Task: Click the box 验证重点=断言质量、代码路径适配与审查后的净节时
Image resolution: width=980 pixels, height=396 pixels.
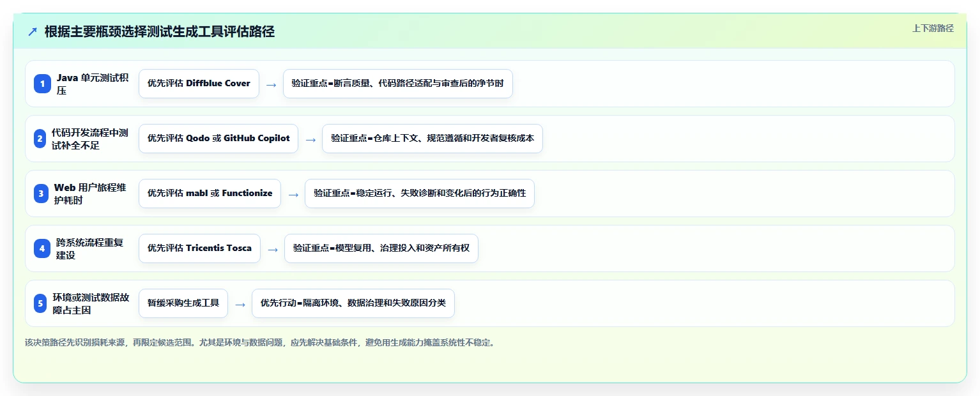Action: coord(398,84)
